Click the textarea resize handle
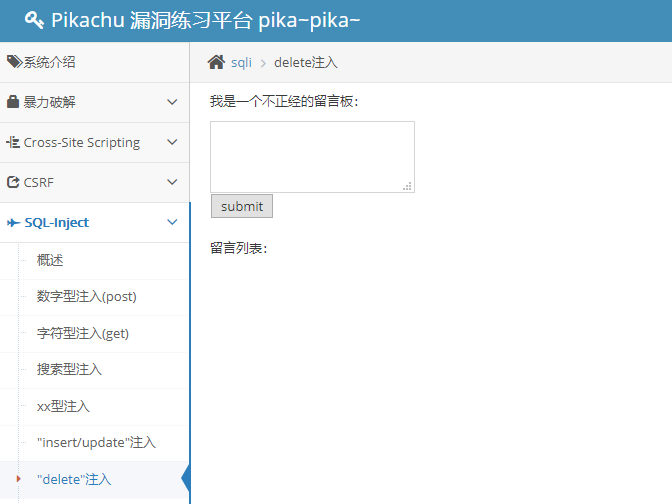 [x=407, y=186]
